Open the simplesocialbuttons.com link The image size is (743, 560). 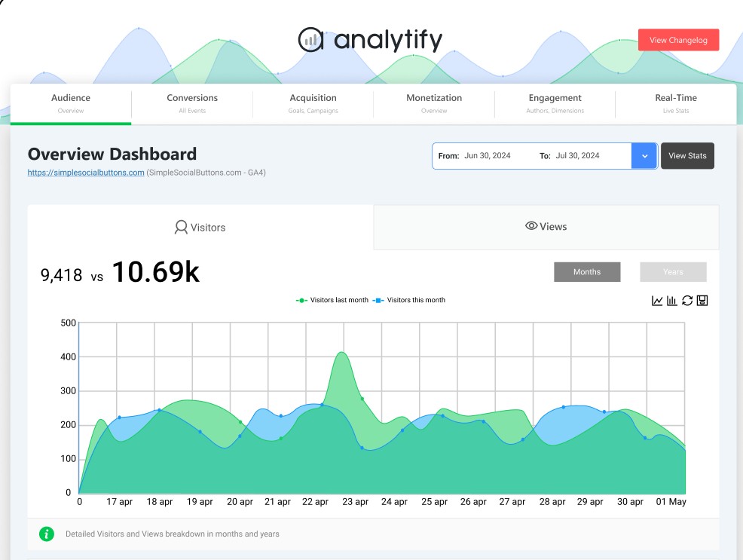coord(86,173)
